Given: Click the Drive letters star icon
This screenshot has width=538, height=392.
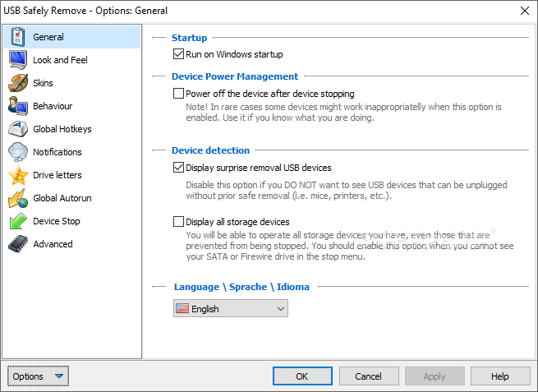Looking at the screenshot, I should click(18, 175).
